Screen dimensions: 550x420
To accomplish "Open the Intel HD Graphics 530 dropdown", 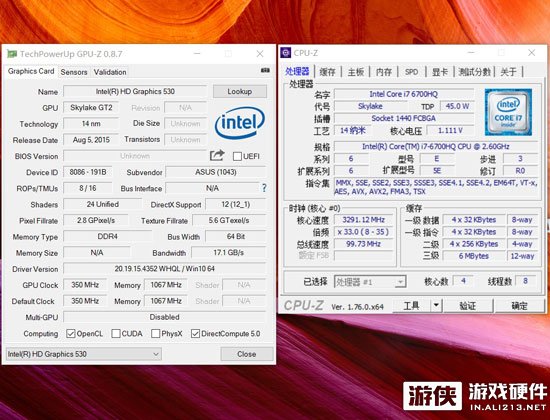I will [83, 354].
